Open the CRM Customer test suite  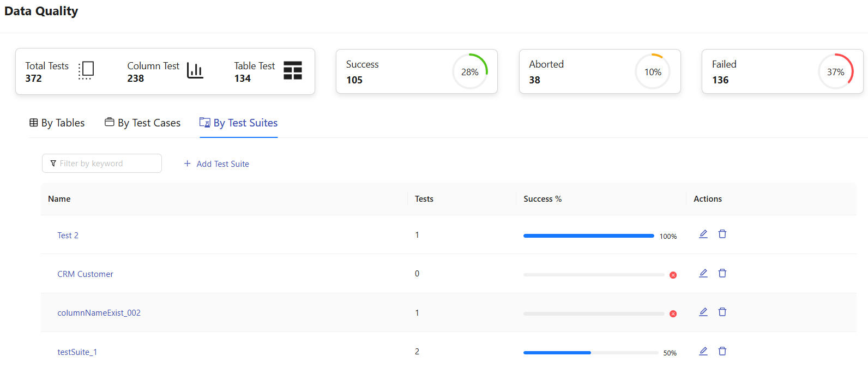tap(86, 274)
